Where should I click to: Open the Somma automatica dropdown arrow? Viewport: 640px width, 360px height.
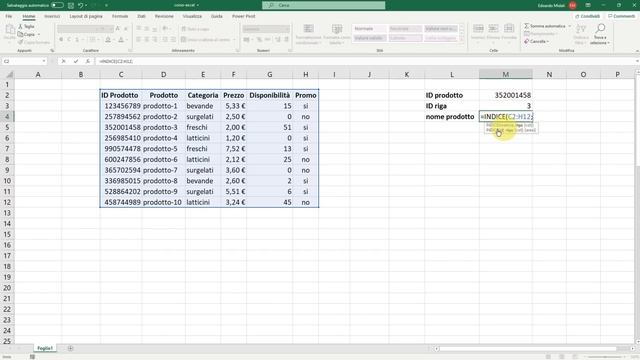point(569,26)
